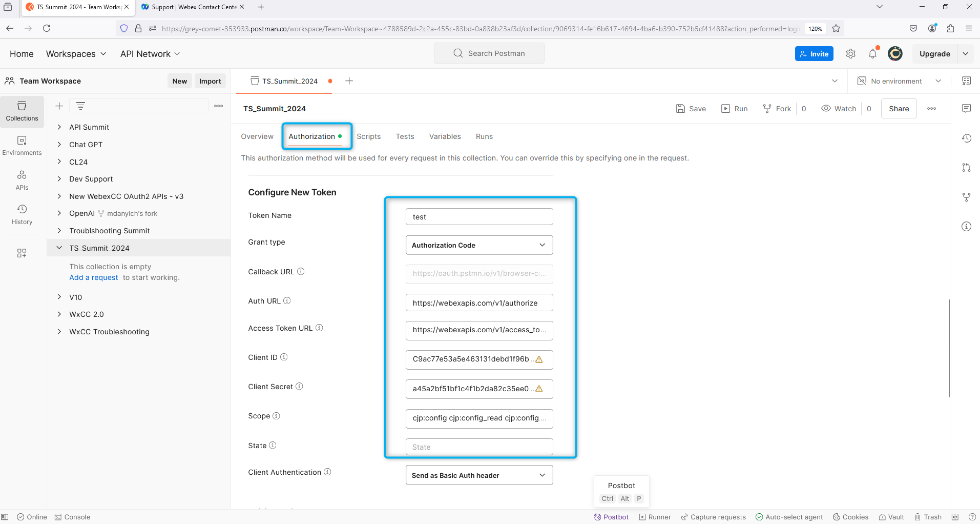Open Trash in the status bar
The width and height of the screenshot is (980, 524).
coord(928,517)
